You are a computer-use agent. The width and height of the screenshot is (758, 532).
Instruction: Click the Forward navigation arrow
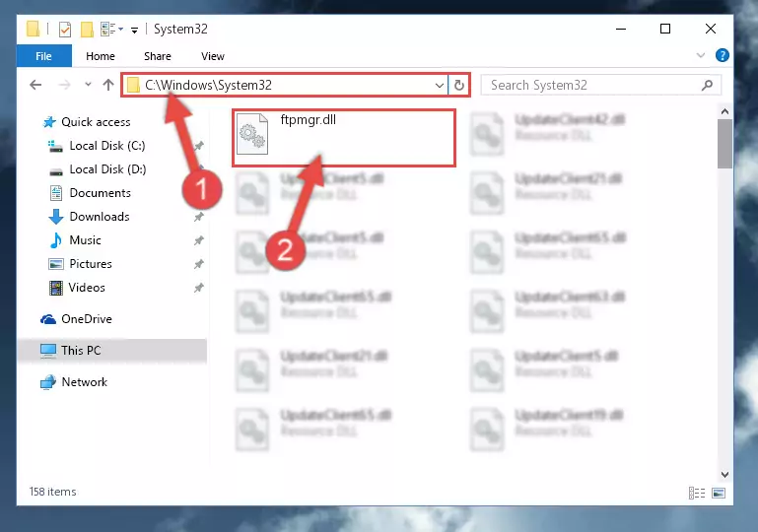tap(64, 85)
